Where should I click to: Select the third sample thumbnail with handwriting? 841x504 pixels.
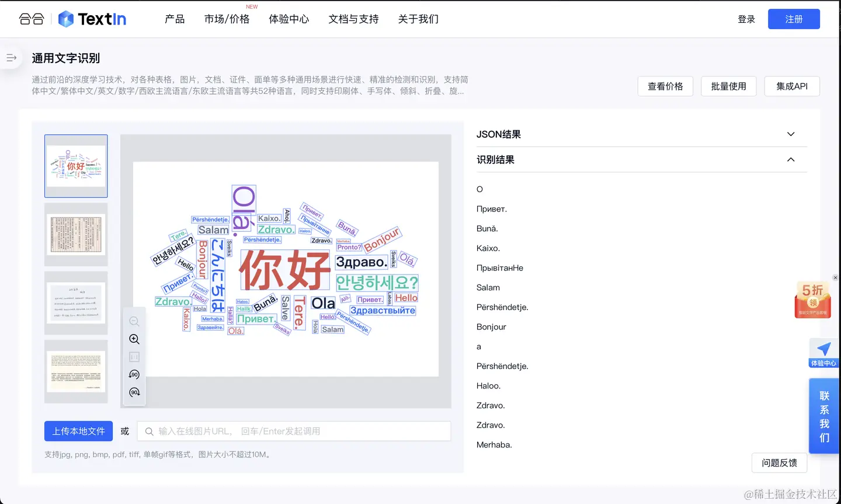(76, 303)
